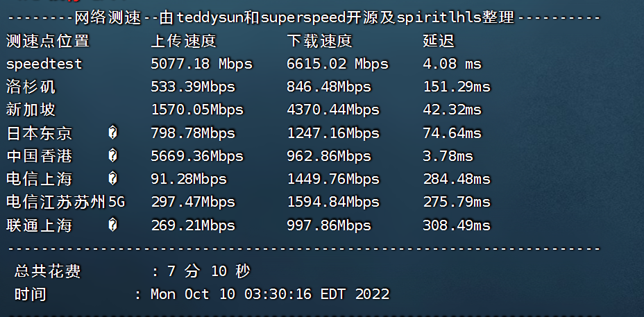The image size is (644, 317).
Task: Click the question-mark glyph beside 电信上海
Action: (113, 179)
